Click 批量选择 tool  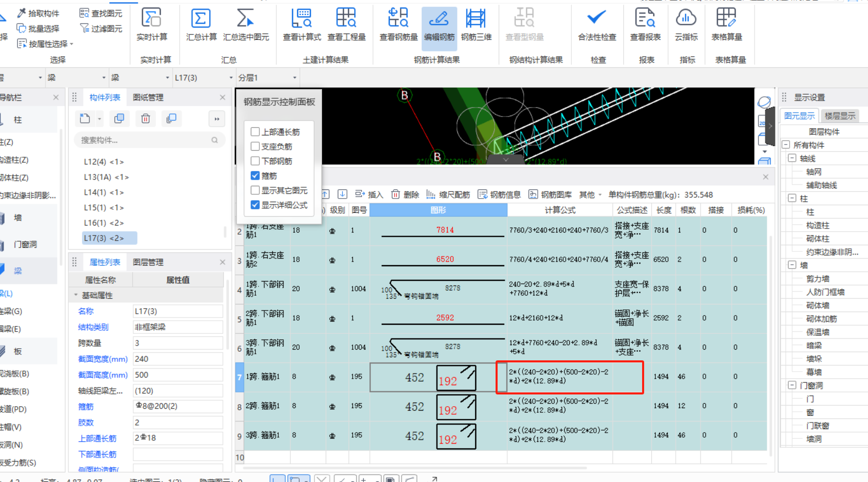pos(38,29)
